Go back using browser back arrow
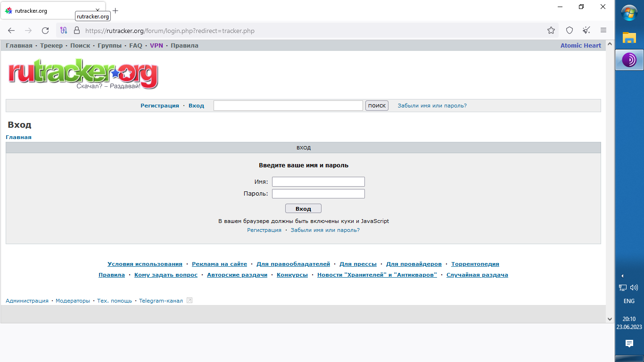The image size is (644, 362). [11, 31]
